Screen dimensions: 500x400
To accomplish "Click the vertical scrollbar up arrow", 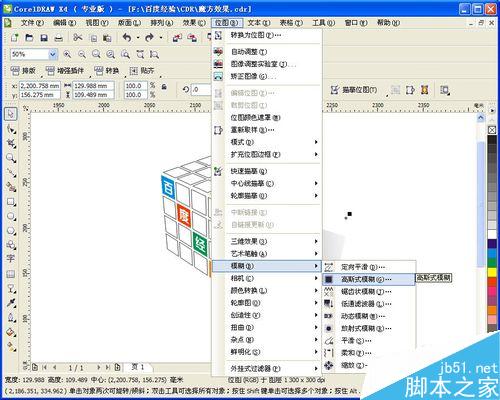I will pos(480,118).
